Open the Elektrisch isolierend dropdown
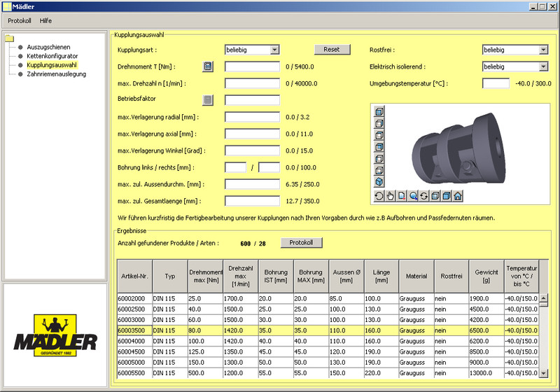560x392 pixels. (x=543, y=66)
